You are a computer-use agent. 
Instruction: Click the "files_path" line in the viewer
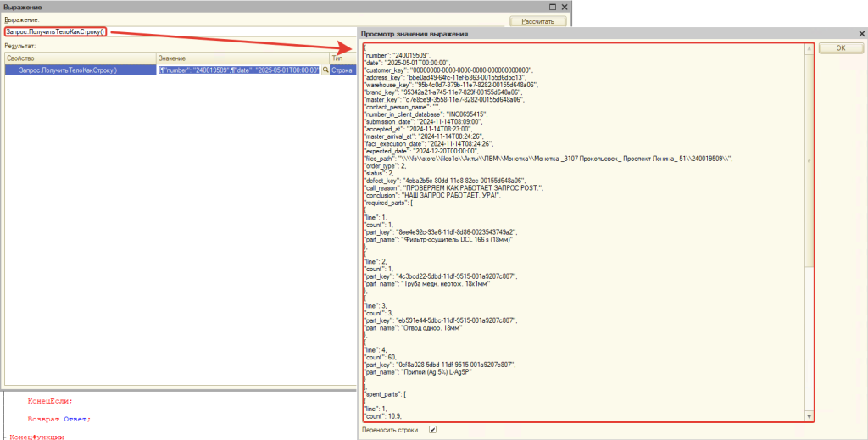pos(542,159)
